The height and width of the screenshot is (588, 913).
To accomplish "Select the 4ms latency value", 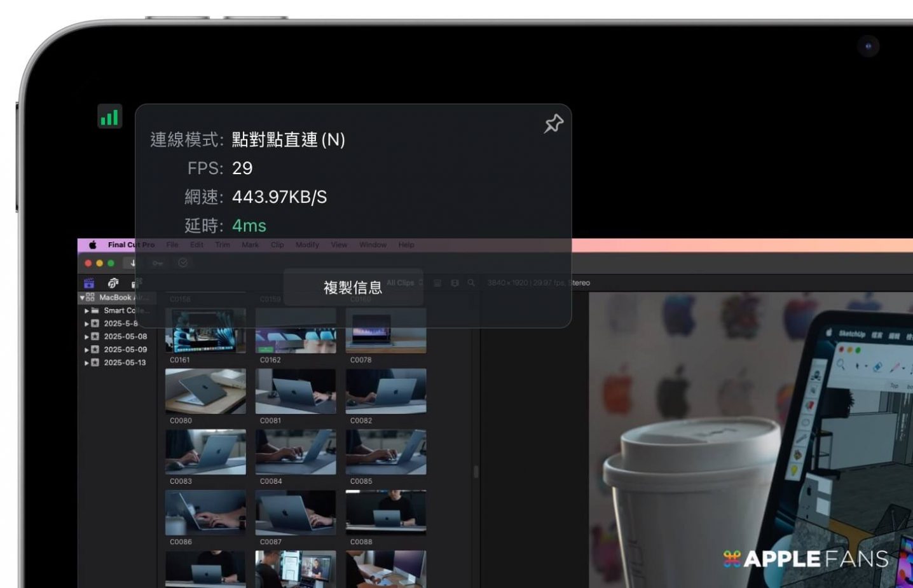I will pyautogui.click(x=249, y=226).
